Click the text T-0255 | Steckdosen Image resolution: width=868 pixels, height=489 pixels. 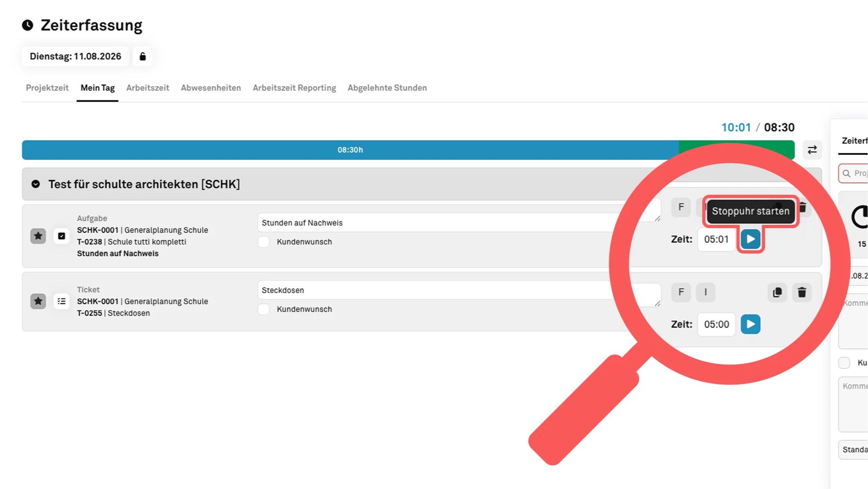pos(113,313)
